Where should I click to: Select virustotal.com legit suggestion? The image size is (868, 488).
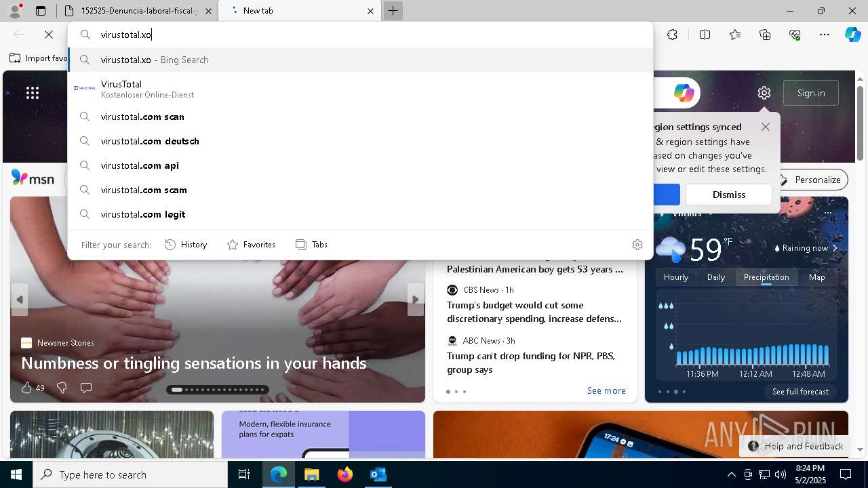point(361,214)
